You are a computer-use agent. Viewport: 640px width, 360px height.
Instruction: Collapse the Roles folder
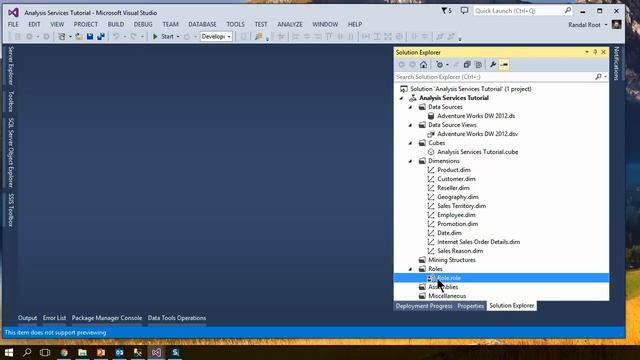(411, 269)
